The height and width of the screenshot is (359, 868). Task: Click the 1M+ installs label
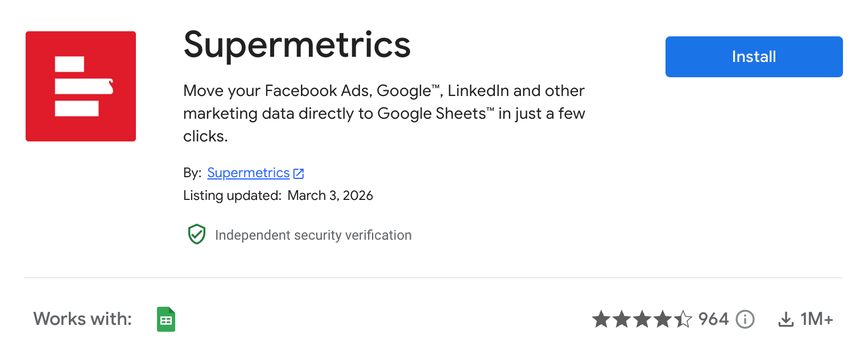click(816, 320)
